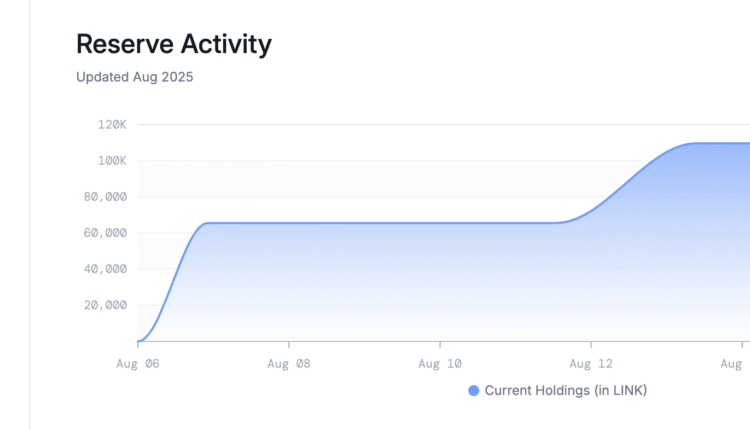Click the chart line directly above Aug 10
Screen dimensions: 750x430
coord(440,223)
